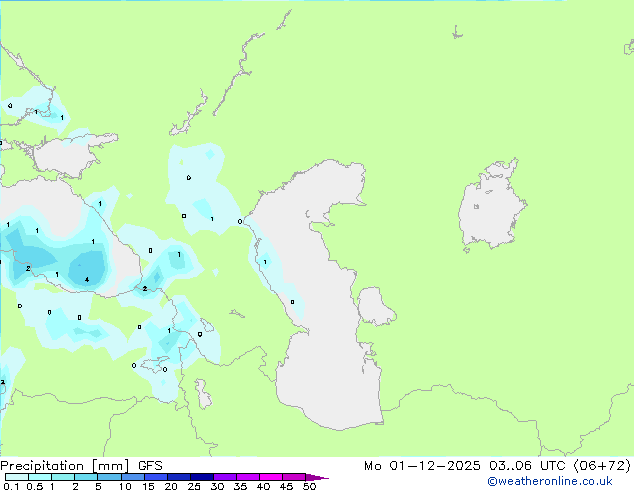This screenshot has width=634, height=490.
Task: Select the 5 mm legend color swatch
Action: 109,477
